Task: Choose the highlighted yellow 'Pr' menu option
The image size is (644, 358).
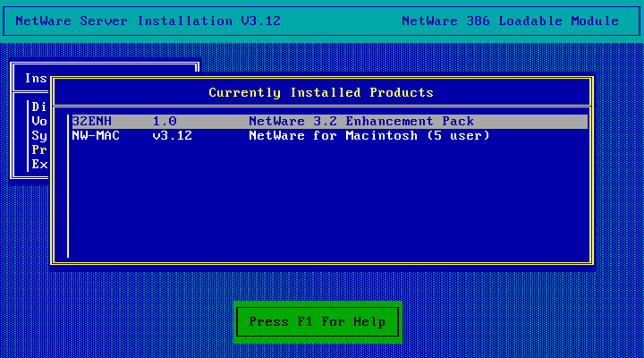Action: tap(39, 150)
